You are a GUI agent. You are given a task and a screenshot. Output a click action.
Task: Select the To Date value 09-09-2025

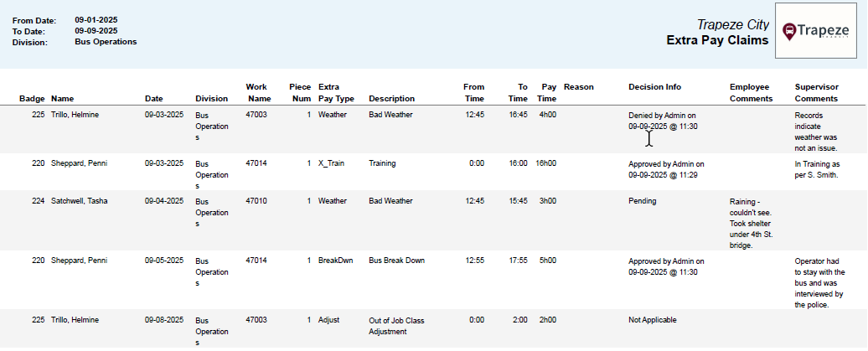click(x=96, y=30)
